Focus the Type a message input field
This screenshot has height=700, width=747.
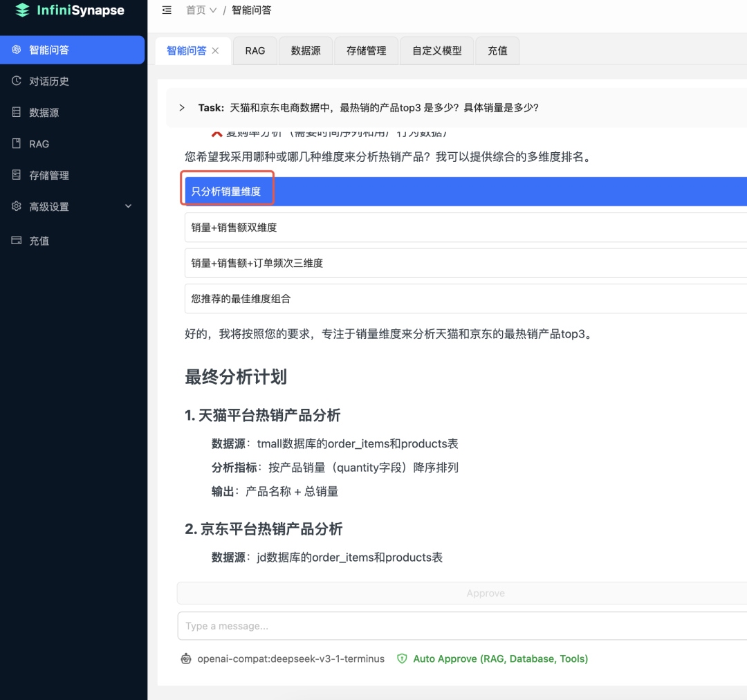click(462, 626)
